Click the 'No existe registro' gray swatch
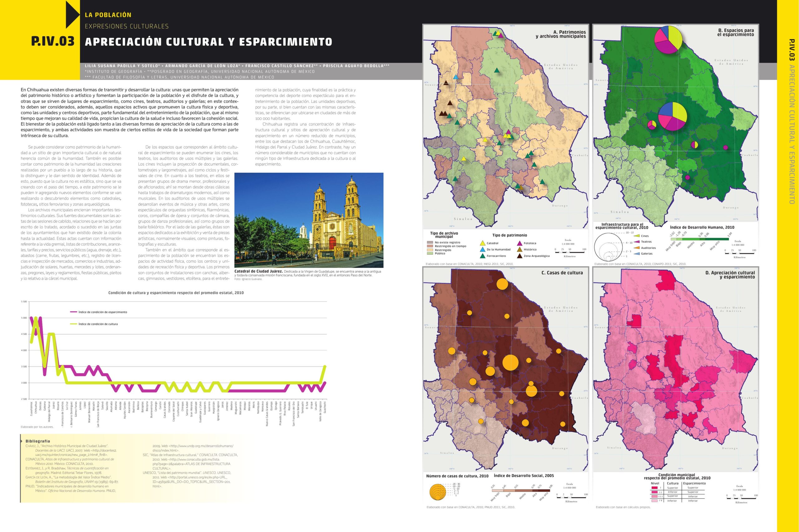799x532 pixels. 430,243
